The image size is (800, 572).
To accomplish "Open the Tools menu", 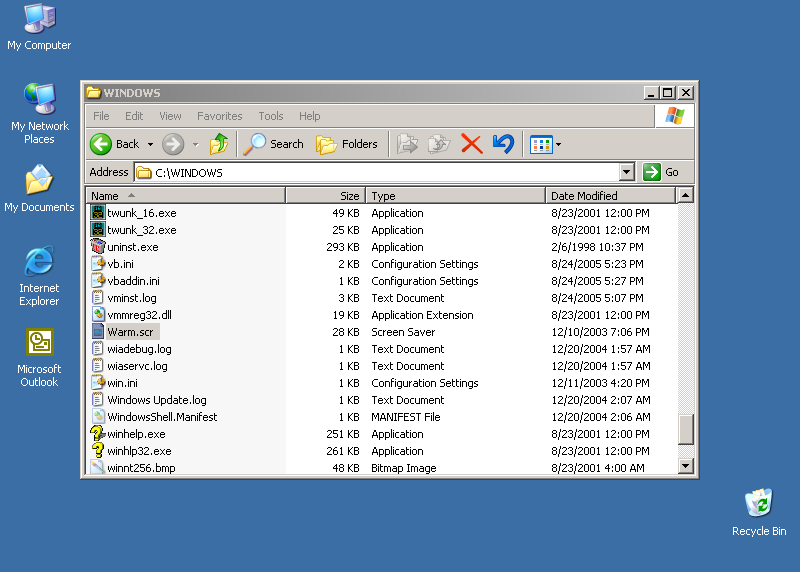I will 270,116.
